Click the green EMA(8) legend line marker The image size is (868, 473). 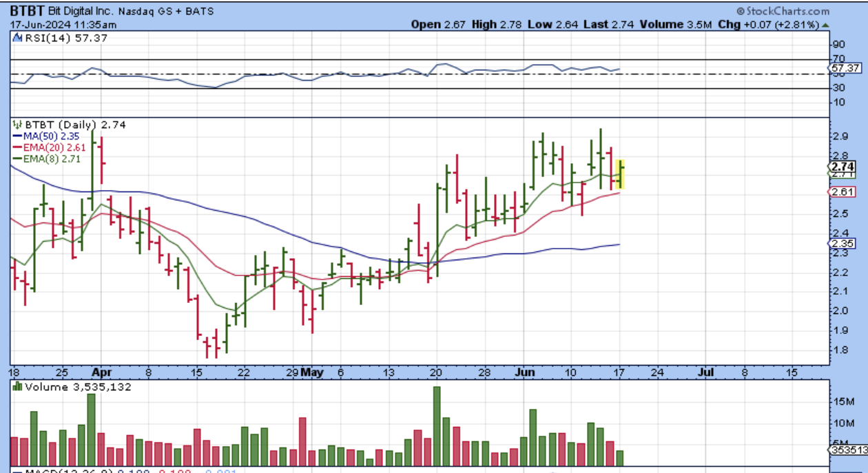[18, 157]
